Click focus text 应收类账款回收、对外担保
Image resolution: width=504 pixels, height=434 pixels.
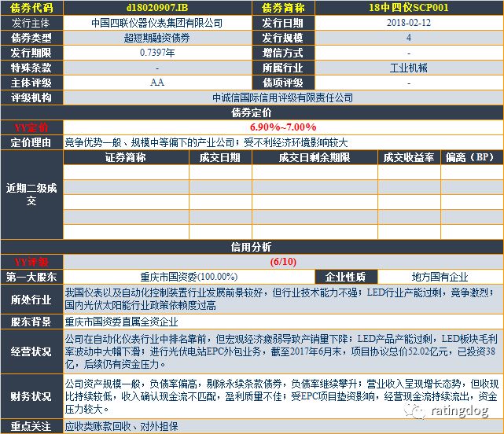pos(121,426)
